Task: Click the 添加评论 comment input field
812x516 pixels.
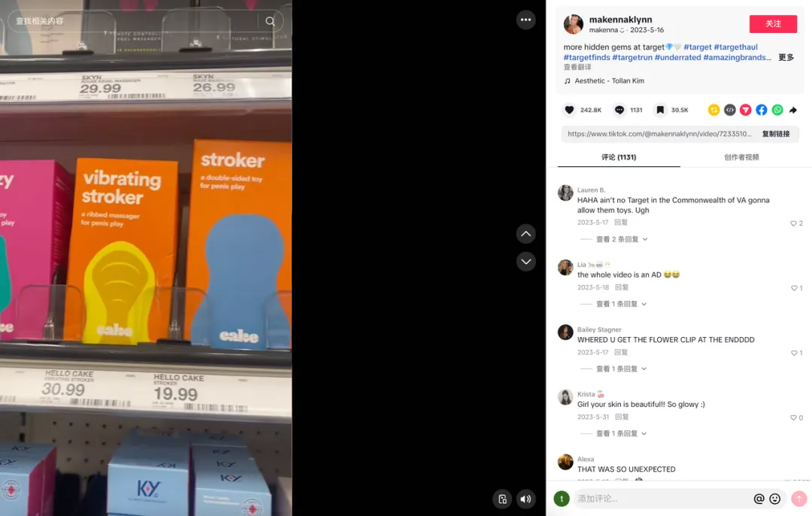Action: tap(662, 499)
